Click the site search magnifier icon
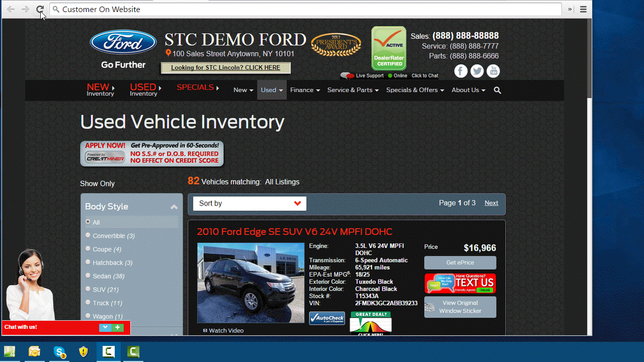The height and width of the screenshot is (362, 644). 498,90
